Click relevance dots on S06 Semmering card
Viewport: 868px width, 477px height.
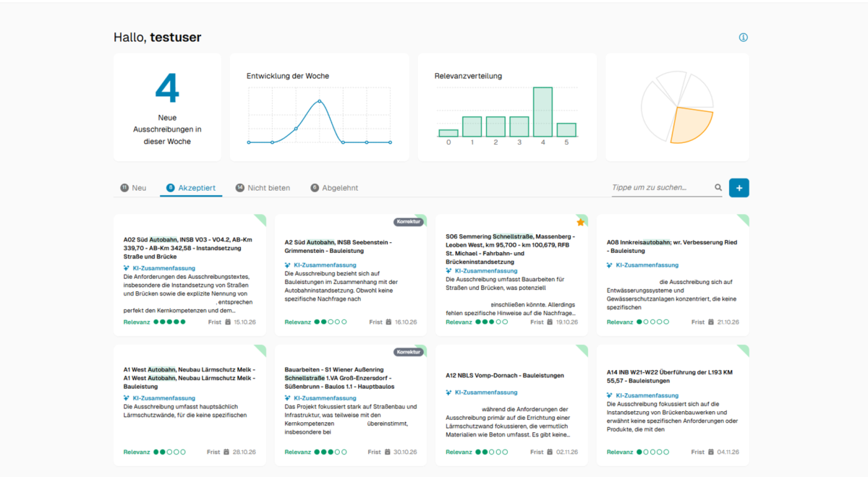[492, 322]
